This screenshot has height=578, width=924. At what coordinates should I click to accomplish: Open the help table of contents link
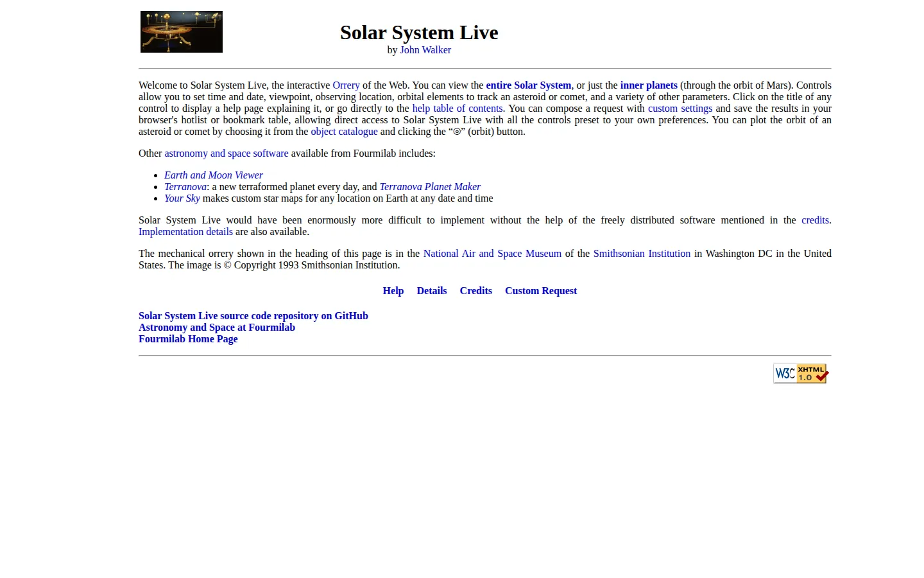(x=458, y=109)
